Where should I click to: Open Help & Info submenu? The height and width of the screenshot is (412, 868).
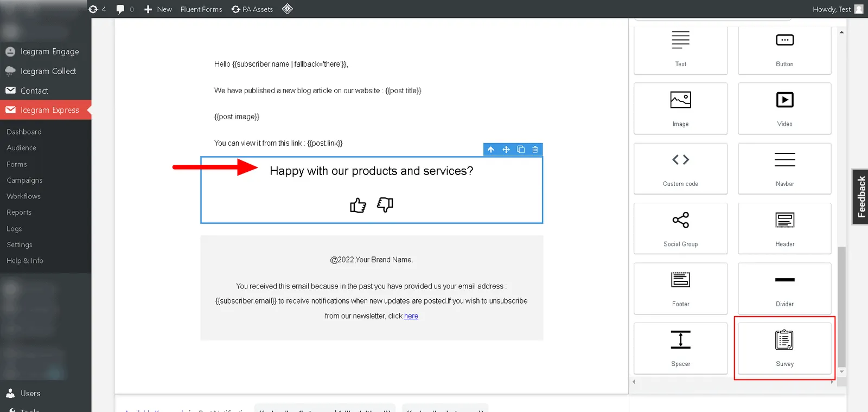[x=25, y=261]
